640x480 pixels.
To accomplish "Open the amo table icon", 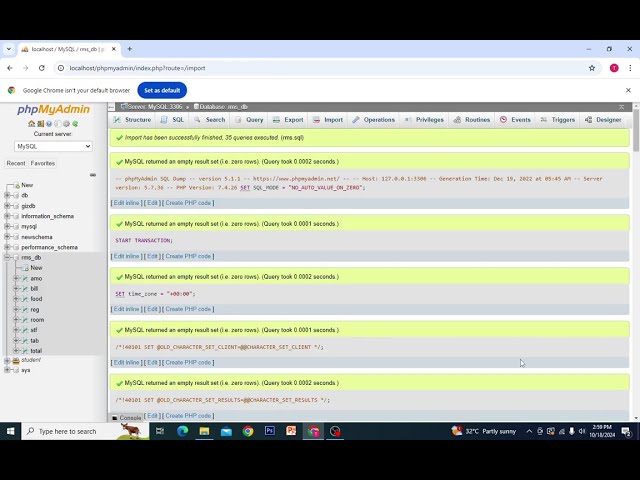I will [25, 278].
